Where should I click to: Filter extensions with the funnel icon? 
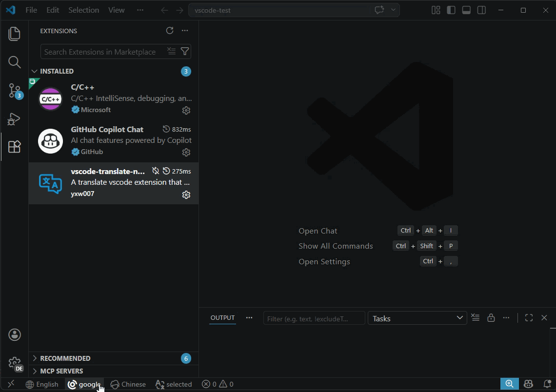185,51
